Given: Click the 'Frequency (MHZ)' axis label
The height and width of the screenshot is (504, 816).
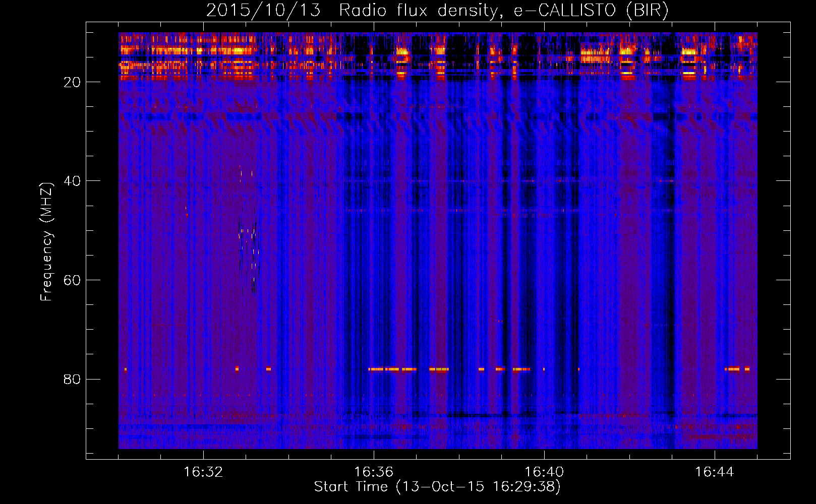Looking at the screenshot, I should click(x=46, y=242).
